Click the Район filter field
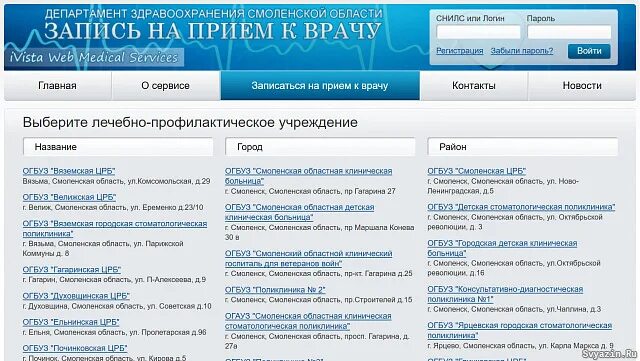The width and height of the screenshot is (640, 361). tap(523, 147)
